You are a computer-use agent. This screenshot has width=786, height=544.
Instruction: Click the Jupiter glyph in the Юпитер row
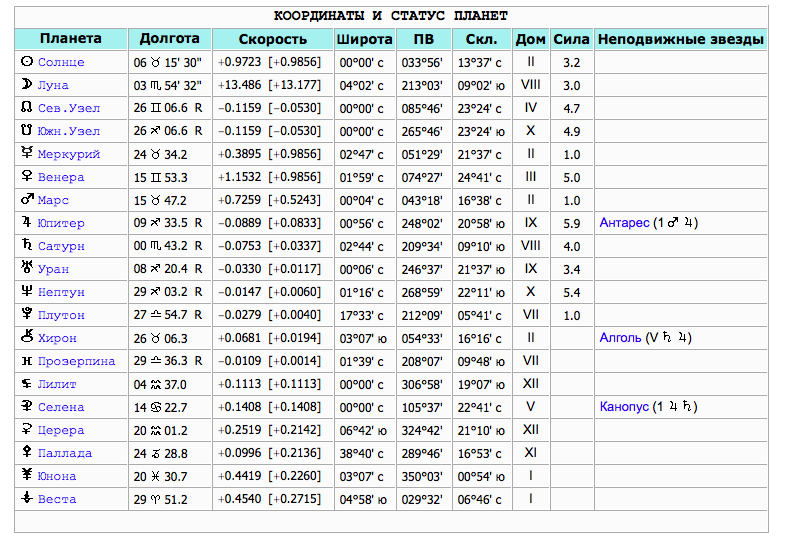[x=26, y=223]
